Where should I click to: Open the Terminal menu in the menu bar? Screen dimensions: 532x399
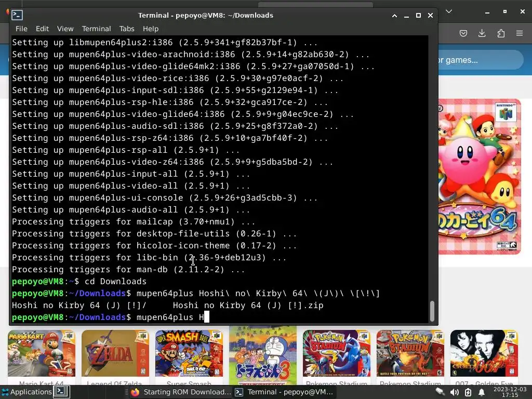click(96, 29)
